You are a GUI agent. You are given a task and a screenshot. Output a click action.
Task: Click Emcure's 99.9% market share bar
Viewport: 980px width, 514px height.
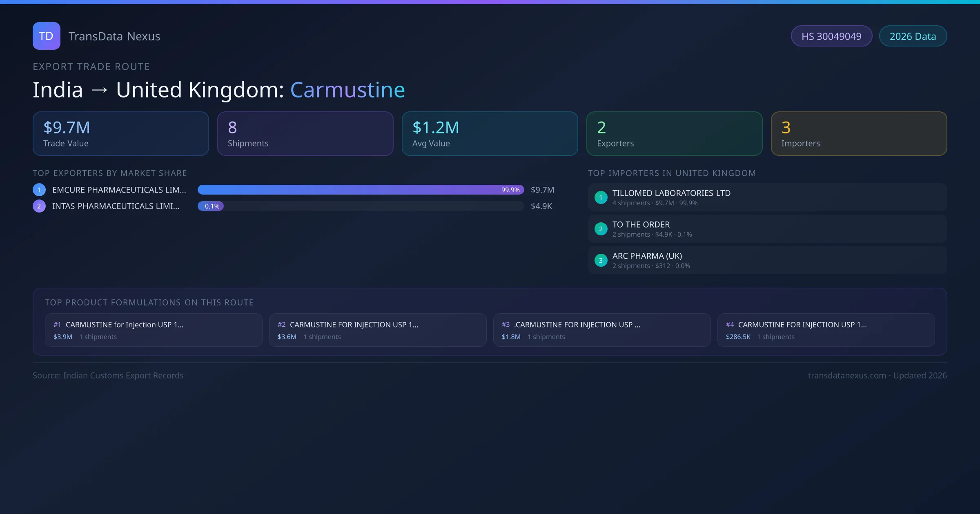[x=361, y=190]
